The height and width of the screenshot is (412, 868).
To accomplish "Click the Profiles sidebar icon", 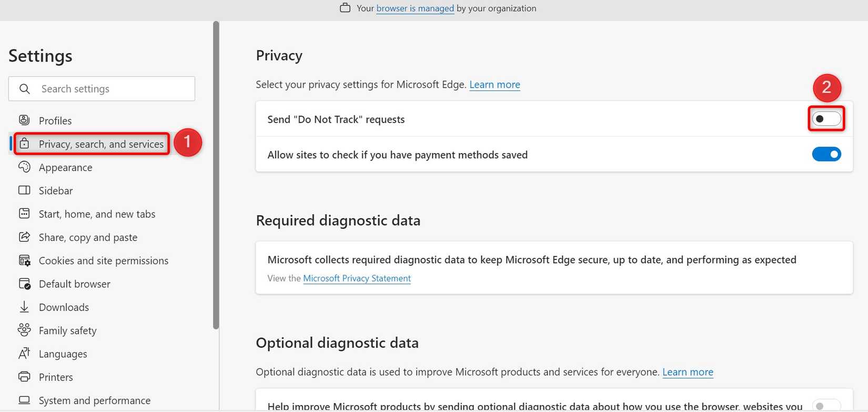I will (24, 120).
